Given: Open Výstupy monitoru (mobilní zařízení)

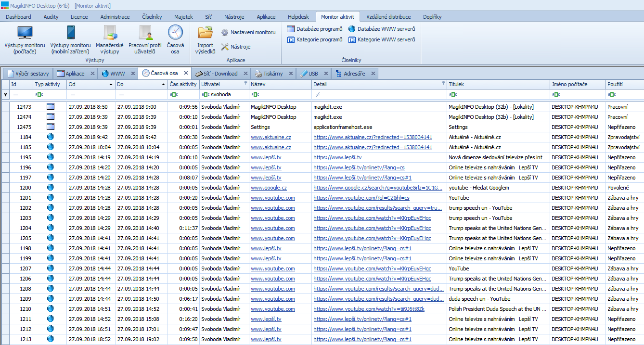Looking at the screenshot, I should pyautogui.click(x=70, y=39).
